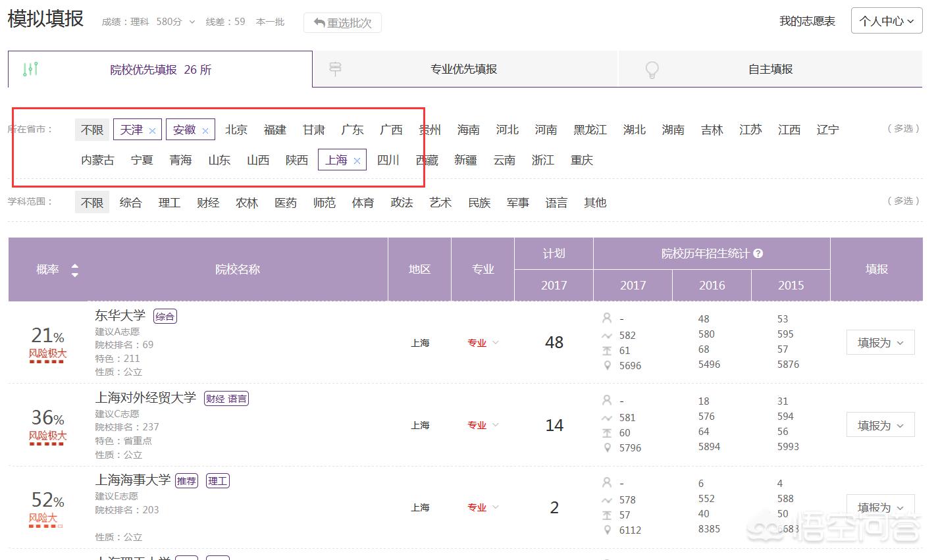Click the sliders icon on 院校优先填报 tab
938x560 pixels.
pos(30,69)
